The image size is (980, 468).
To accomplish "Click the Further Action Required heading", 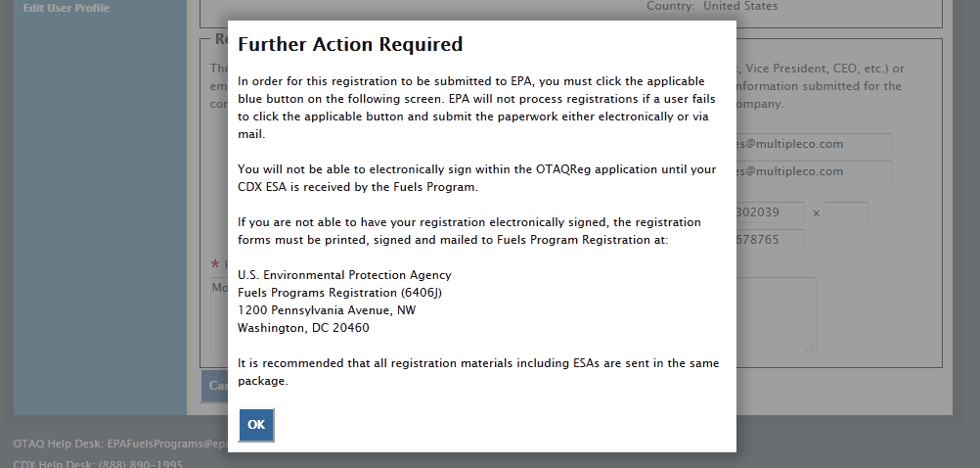I will point(350,44).
